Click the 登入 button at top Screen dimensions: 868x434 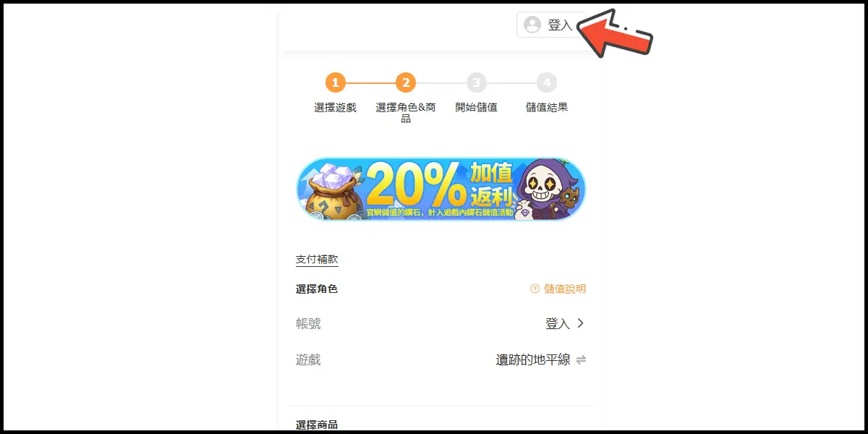(x=550, y=25)
